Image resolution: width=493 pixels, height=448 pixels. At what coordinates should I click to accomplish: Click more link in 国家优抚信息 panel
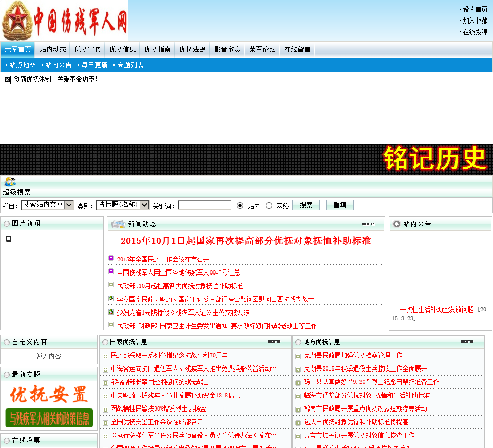click(x=274, y=341)
